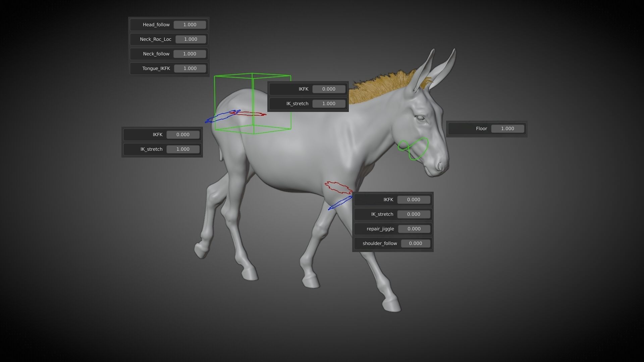Click the Head_follow value slider
The width and height of the screenshot is (644, 362).
pos(190,25)
